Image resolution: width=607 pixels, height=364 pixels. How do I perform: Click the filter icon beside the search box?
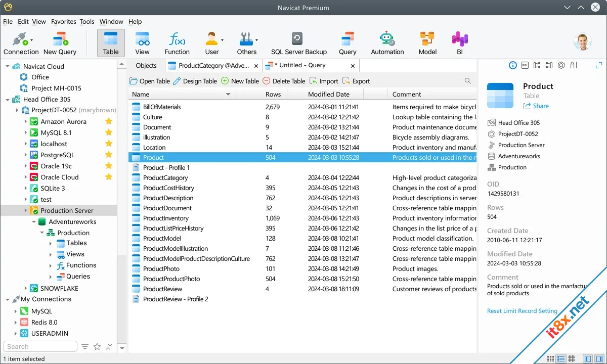pos(85,346)
